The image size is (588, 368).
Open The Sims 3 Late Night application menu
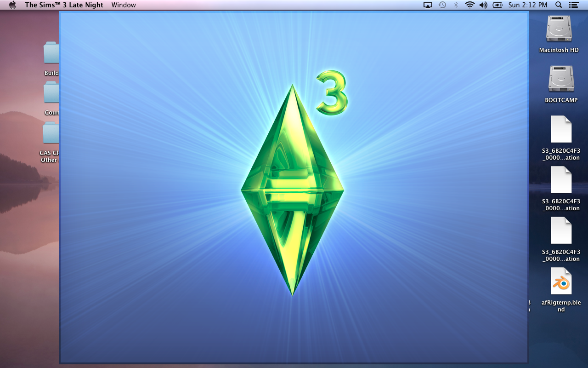pos(64,5)
